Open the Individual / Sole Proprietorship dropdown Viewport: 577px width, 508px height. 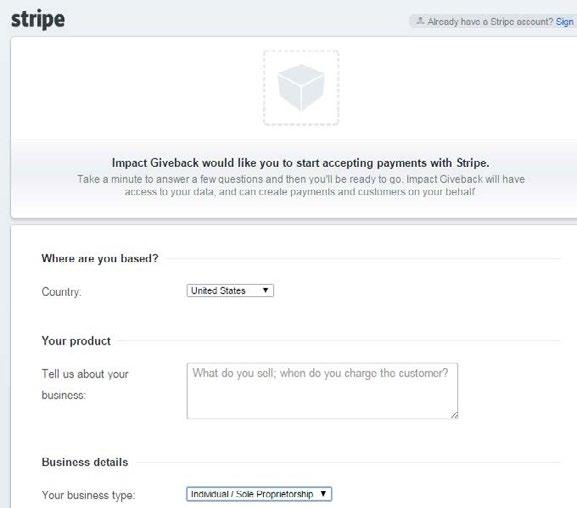[x=259, y=494]
